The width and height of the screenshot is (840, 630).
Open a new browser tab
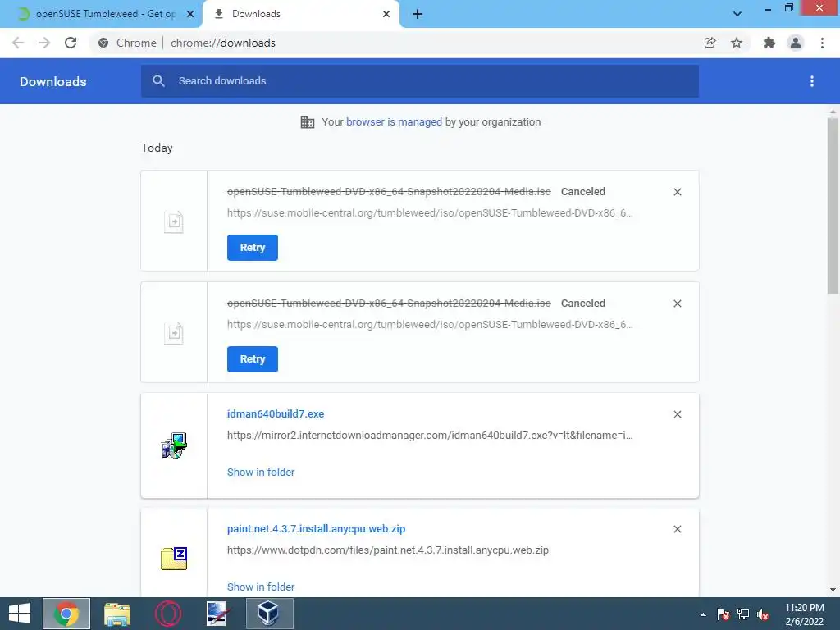418,14
